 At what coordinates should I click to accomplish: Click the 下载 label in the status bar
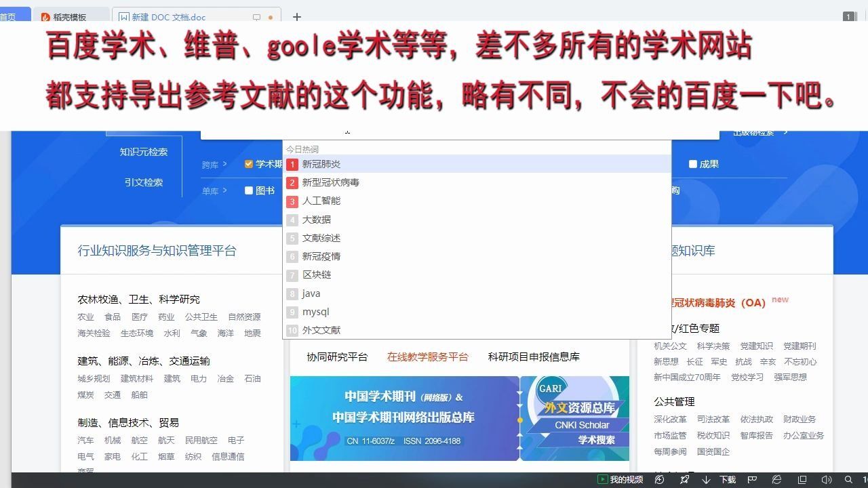tap(728, 480)
